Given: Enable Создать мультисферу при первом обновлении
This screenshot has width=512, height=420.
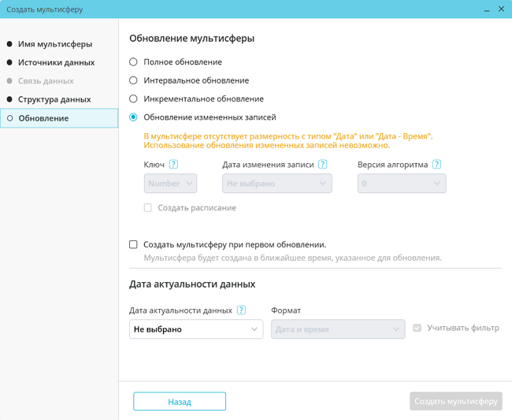Looking at the screenshot, I should click(134, 244).
